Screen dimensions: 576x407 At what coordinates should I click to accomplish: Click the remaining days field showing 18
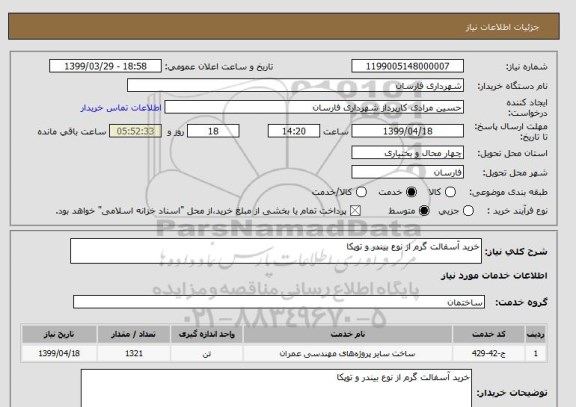click(x=213, y=131)
